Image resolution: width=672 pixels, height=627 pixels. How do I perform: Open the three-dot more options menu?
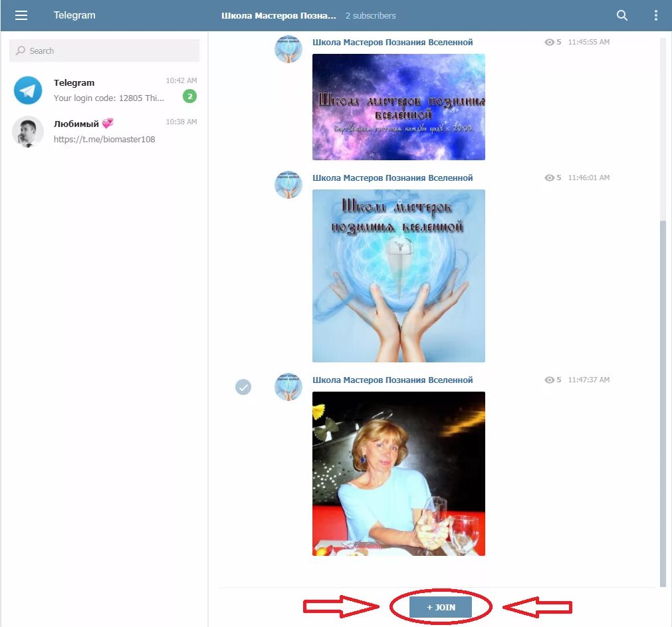(655, 15)
